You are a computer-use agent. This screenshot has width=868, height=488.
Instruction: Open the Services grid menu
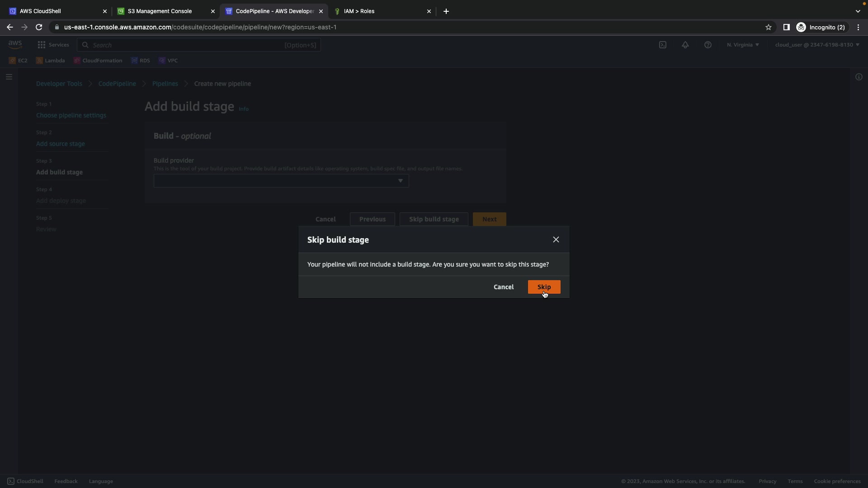click(53, 45)
